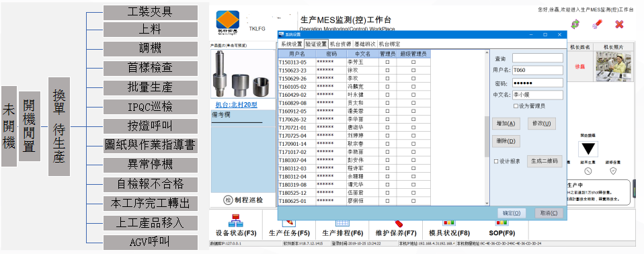This screenshot has width=644, height=254.
Task: Check the 设为管理员 checkbox
Action: pyautogui.click(x=516, y=106)
